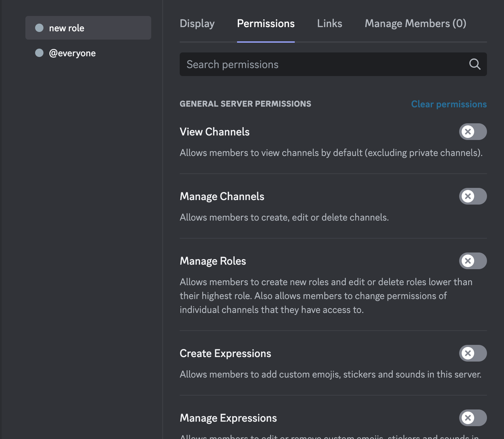Select the Permissions tab

pyautogui.click(x=266, y=23)
